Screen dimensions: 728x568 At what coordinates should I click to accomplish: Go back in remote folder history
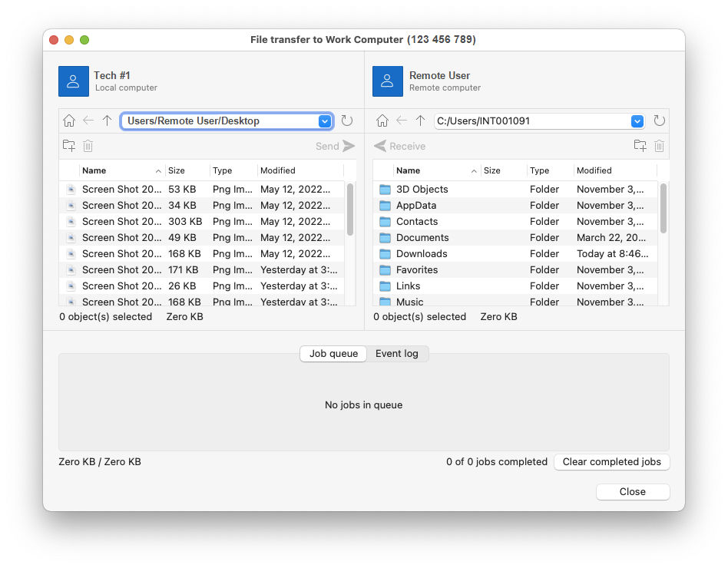point(402,121)
